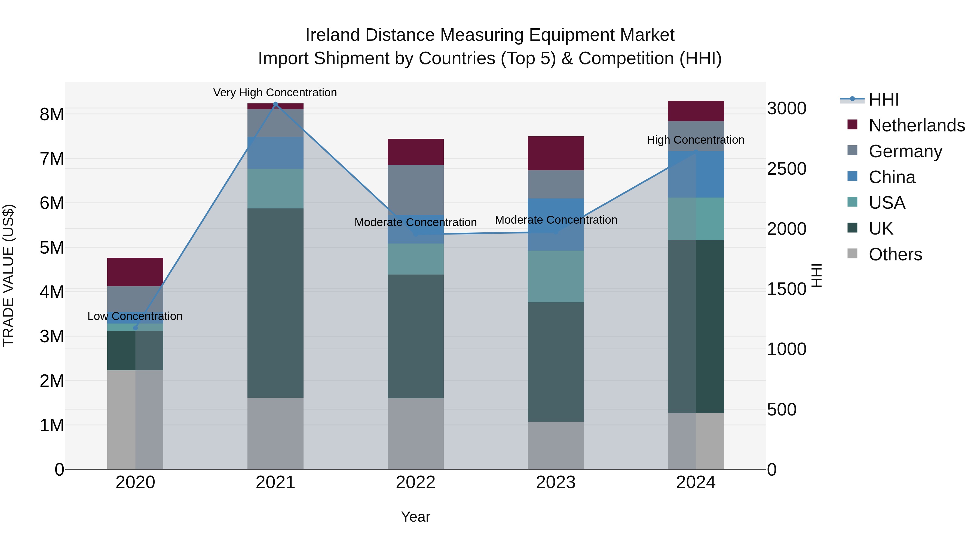Click the 2021 USA bar segment
980x551 pixels.
click(x=275, y=189)
